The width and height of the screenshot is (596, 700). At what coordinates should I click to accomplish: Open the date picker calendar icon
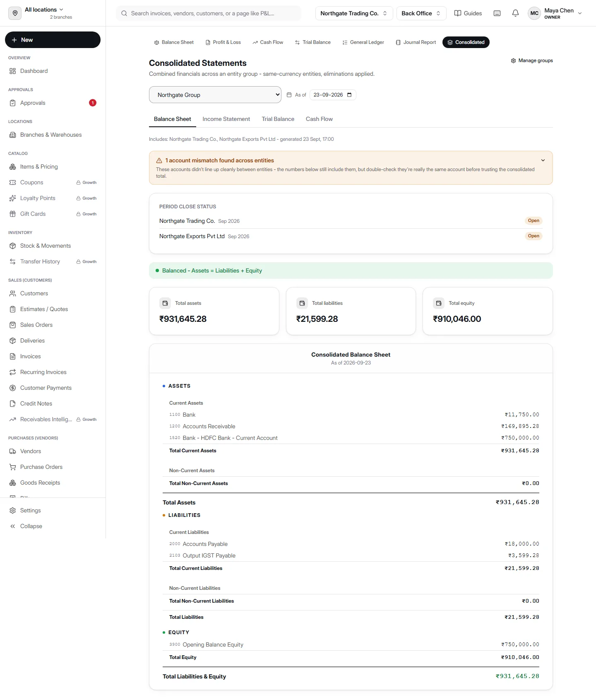(349, 95)
